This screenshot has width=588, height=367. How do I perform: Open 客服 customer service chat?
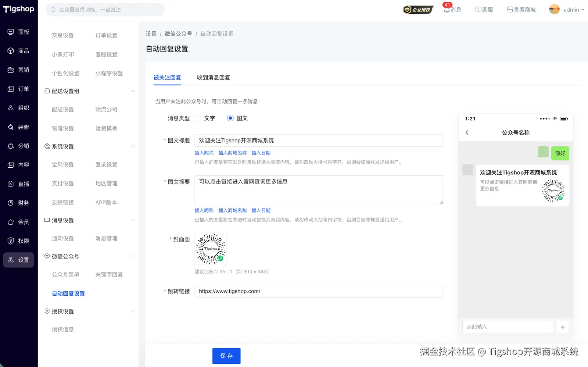[484, 10]
